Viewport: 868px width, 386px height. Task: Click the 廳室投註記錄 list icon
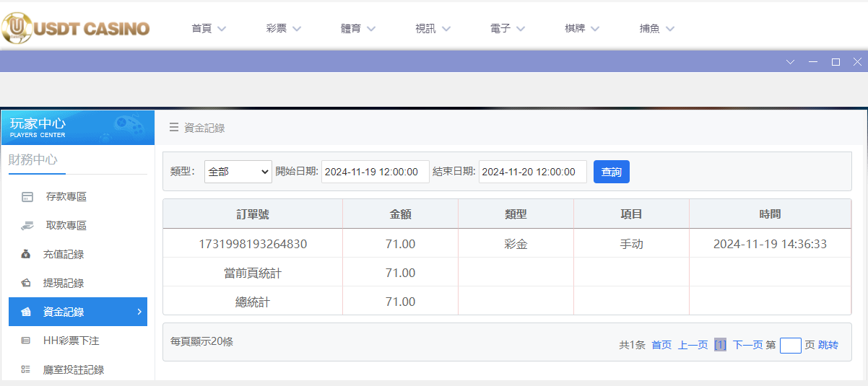26,369
